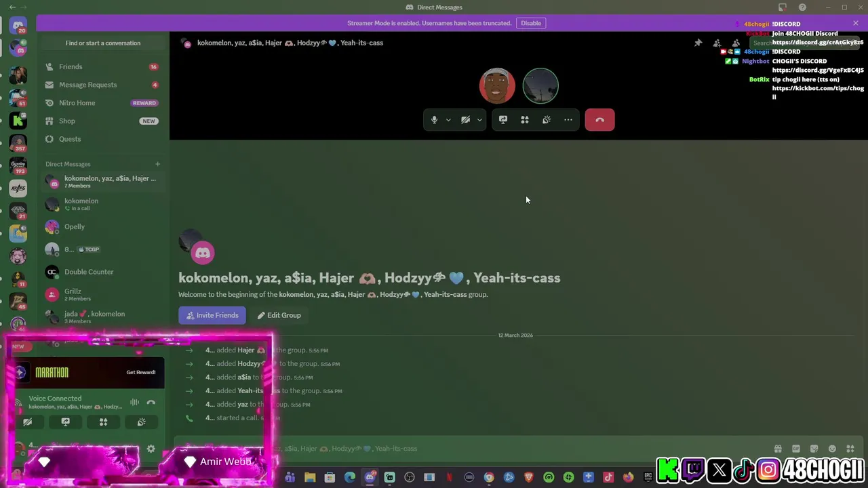This screenshot has width=868, height=488.
Task: Open Opelly direct message
Action: (102, 227)
